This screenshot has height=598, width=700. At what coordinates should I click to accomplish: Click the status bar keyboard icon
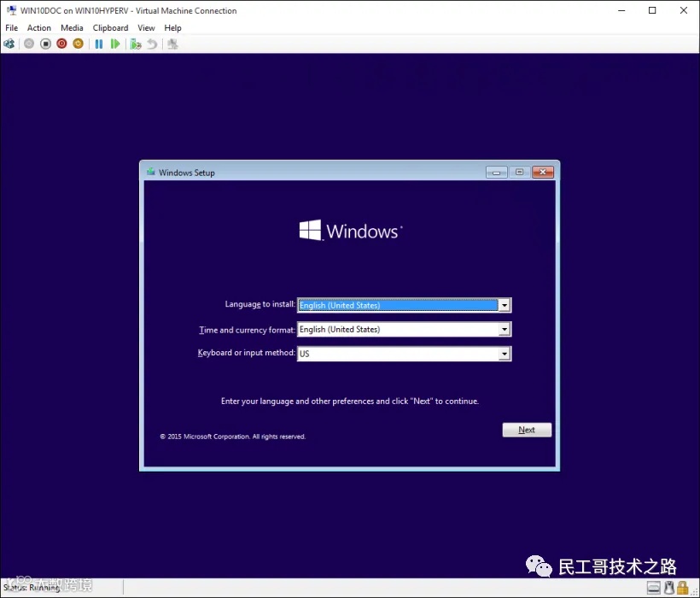coord(653,588)
